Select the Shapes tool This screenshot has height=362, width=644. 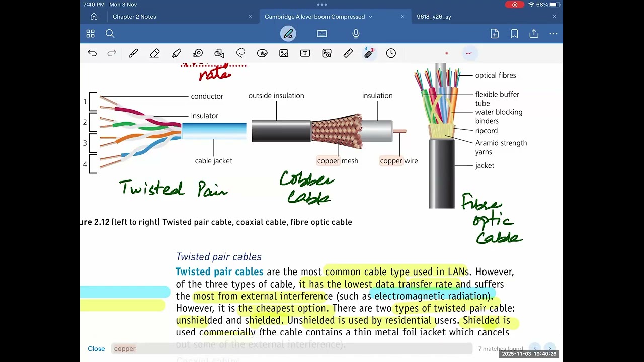tap(219, 53)
